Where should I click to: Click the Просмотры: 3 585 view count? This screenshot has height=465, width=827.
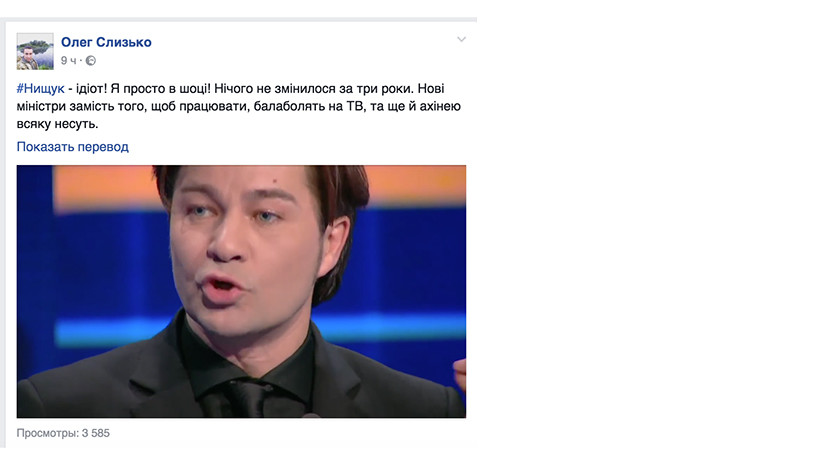[63, 433]
